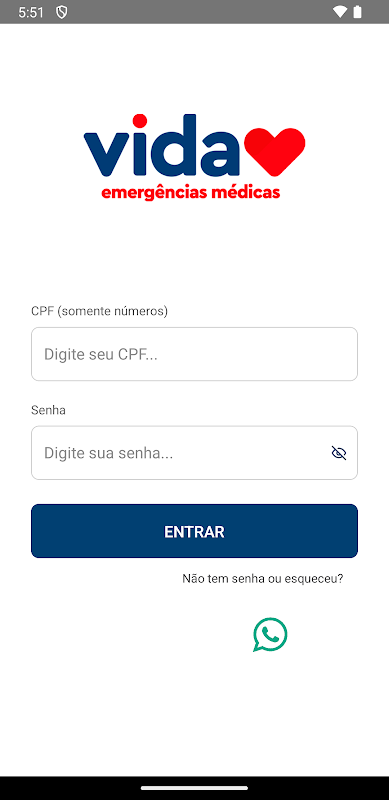Click the "emergências médicas" tagline
The height and width of the screenshot is (800, 389).
[191, 193]
